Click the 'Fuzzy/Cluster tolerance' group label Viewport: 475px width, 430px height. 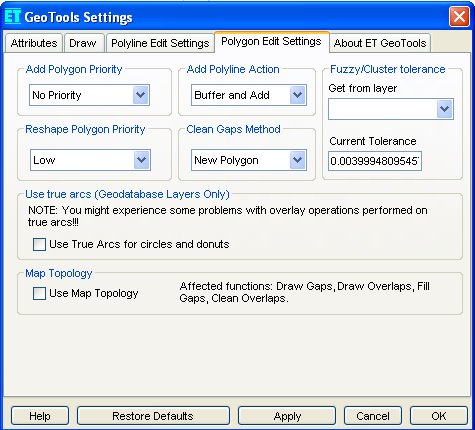pos(388,69)
